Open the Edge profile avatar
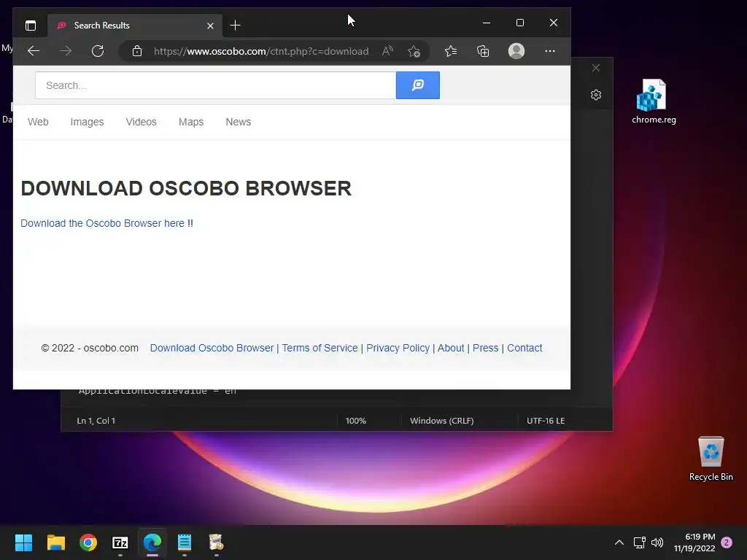 pos(516,51)
